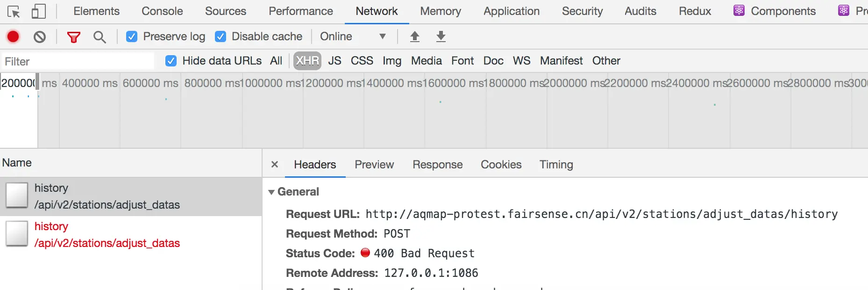Image resolution: width=868 pixels, height=290 pixels.
Task: Click into the Filter text field
Action: (x=78, y=61)
